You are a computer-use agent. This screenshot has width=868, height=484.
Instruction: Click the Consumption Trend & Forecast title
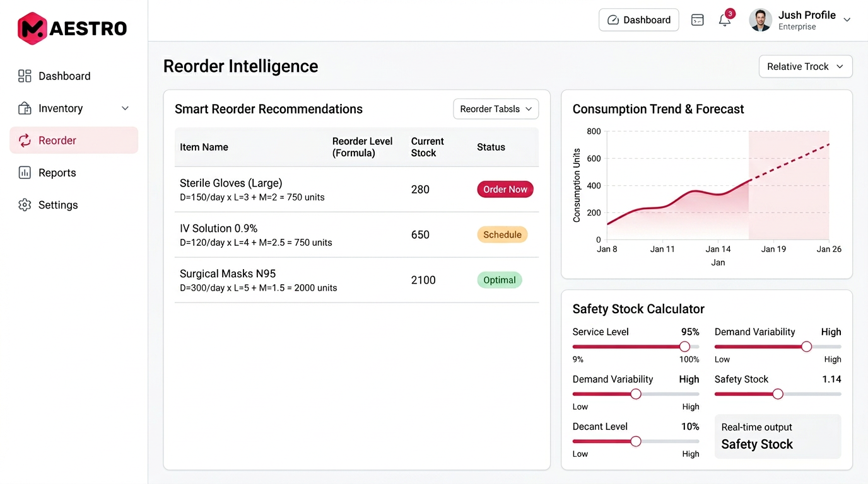(658, 109)
